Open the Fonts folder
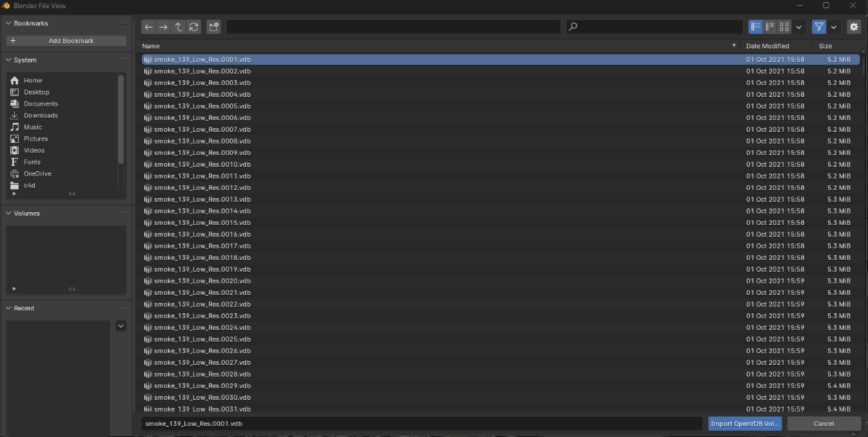This screenshot has height=437, width=868. pyautogui.click(x=62, y=162)
